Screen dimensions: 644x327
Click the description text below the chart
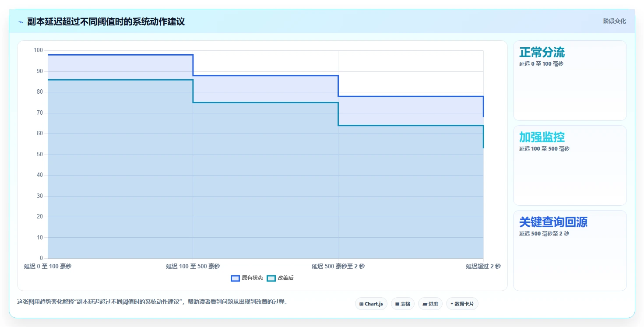point(152,302)
